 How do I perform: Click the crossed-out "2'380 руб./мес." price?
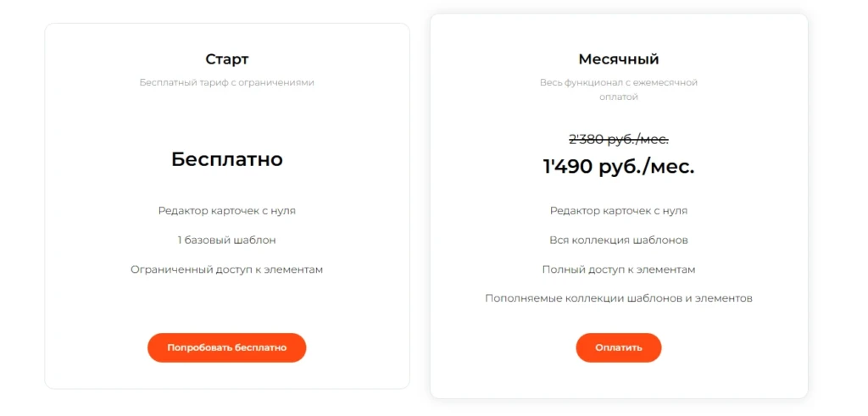[x=619, y=140]
